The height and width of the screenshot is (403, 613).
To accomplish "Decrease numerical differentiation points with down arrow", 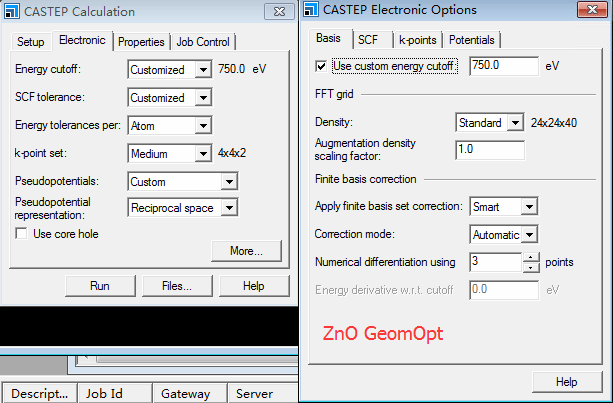I will (531, 267).
